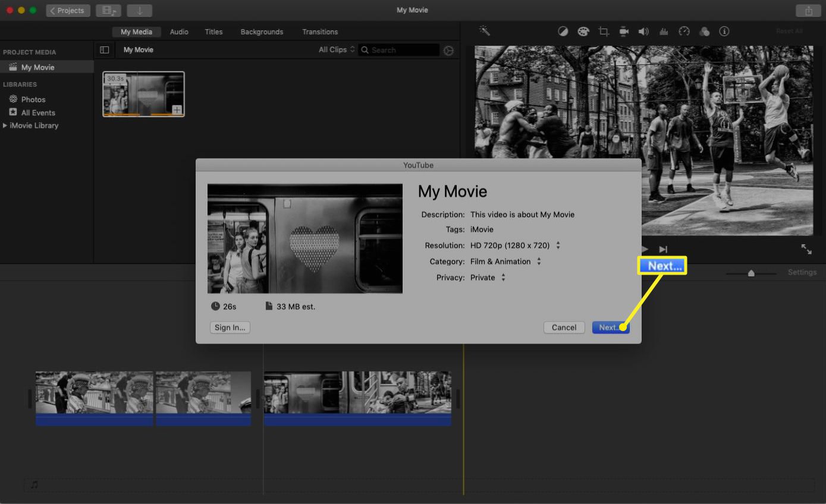826x504 pixels.
Task: Click the Share button in title bar
Action: (808, 11)
